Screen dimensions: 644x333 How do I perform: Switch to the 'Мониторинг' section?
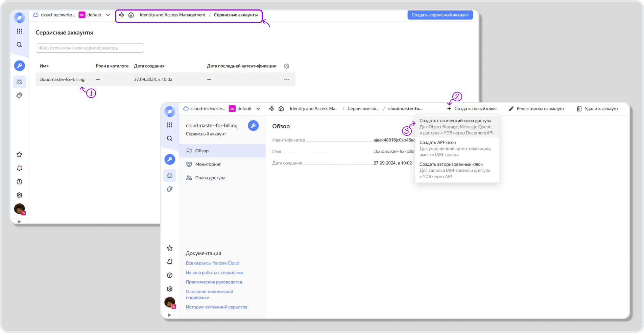[208, 164]
